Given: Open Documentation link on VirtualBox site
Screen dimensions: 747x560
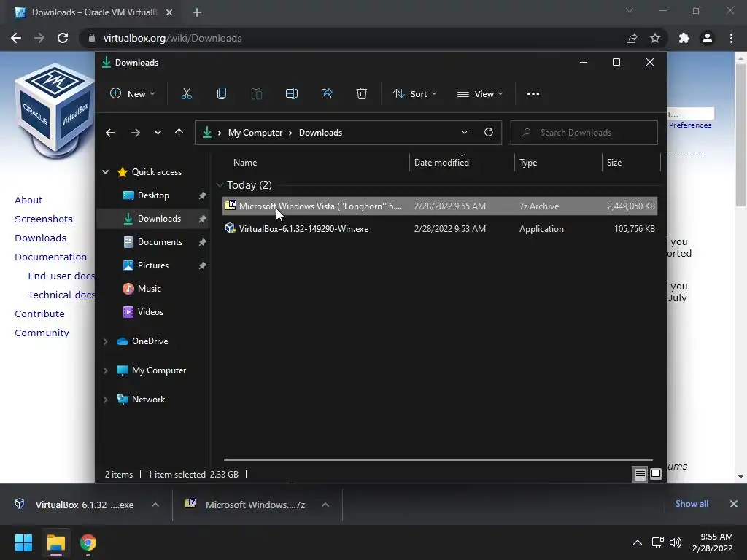Looking at the screenshot, I should [x=51, y=257].
